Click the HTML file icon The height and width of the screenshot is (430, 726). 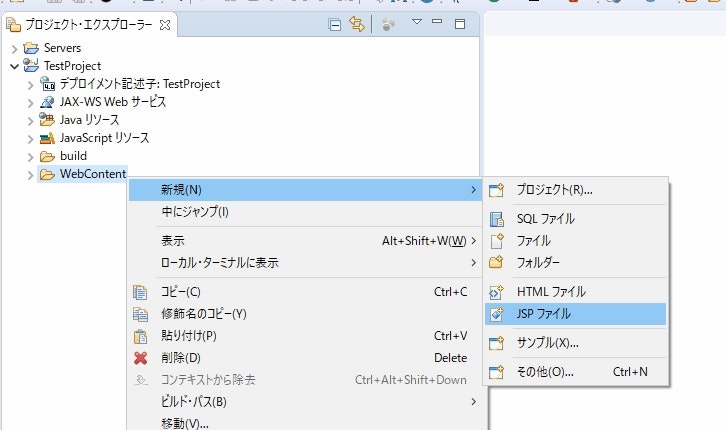point(496,292)
